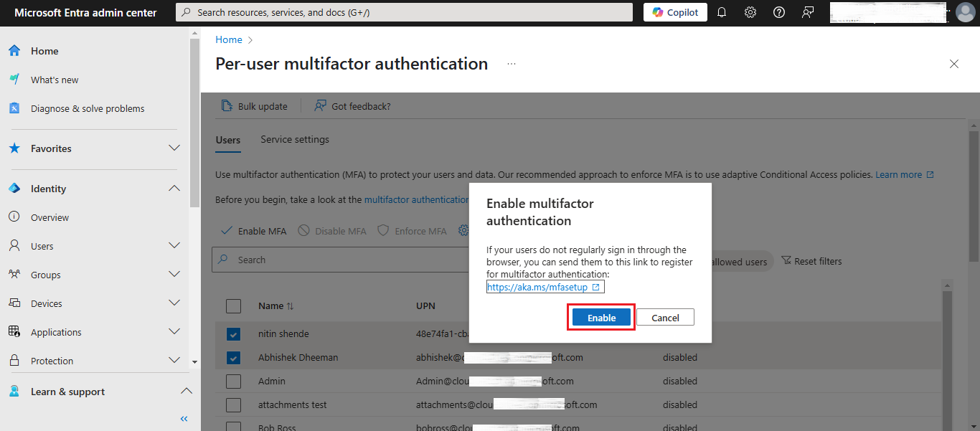Expand the Users sidebar chevron
The width and height of the screenshot is (980, 431).
(x=174, y=245)
